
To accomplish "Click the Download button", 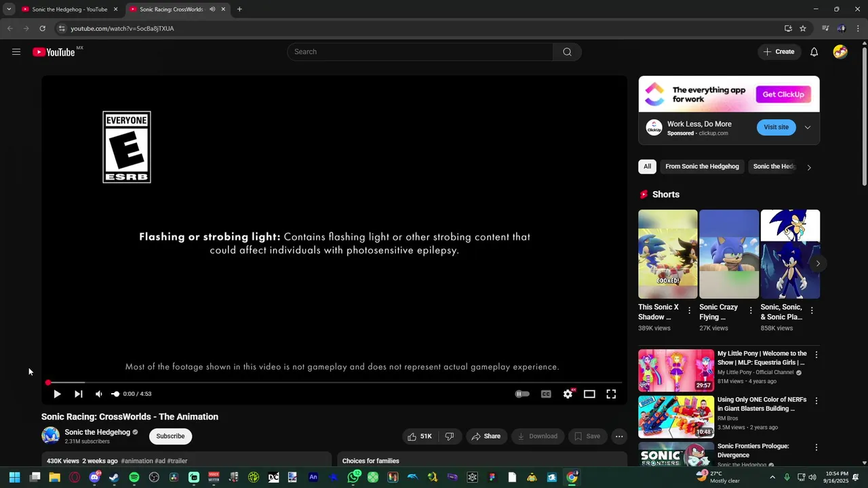I will (538, 436).
